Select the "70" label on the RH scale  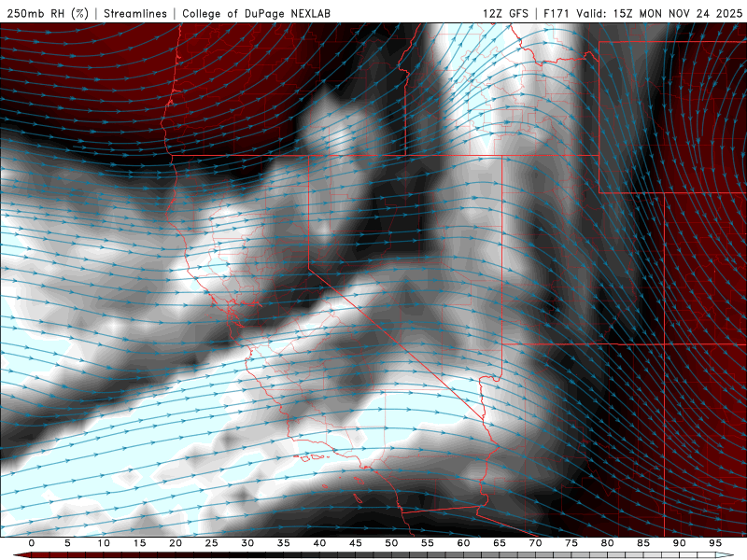pos(535,543)
